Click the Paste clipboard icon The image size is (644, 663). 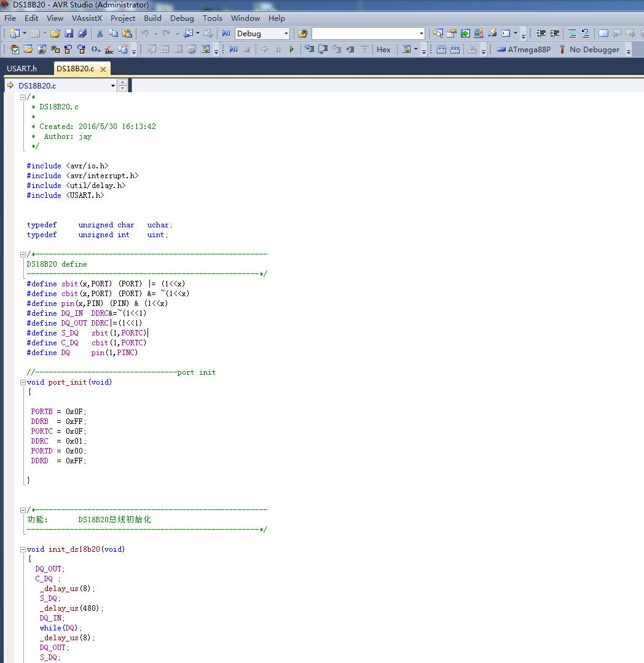127,33
